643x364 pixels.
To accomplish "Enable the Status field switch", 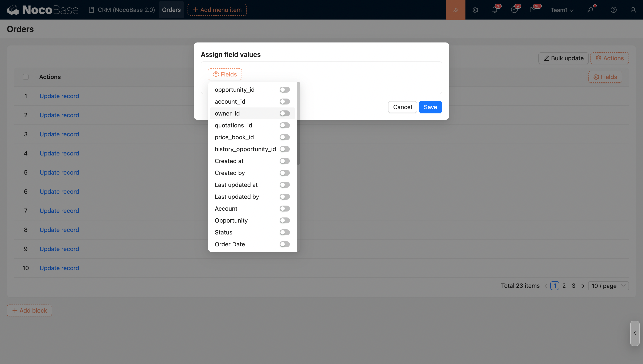I will point(285,232).
